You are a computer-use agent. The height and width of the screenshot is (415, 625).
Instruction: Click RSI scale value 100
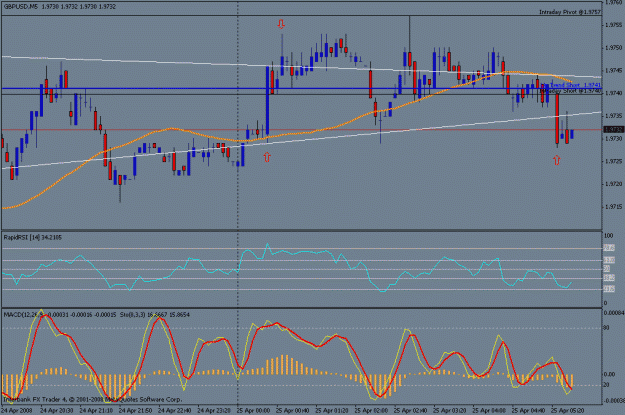(608, 236)
